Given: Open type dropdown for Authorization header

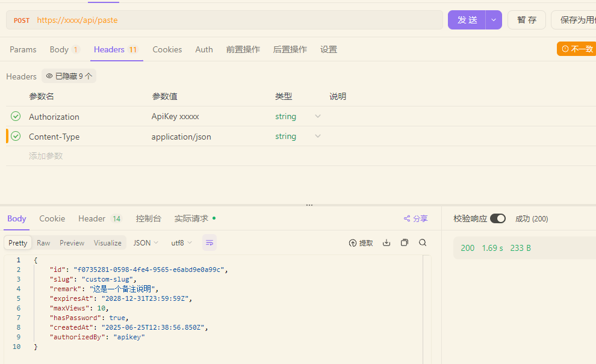Looking at the screenshot, I should 318,116.
